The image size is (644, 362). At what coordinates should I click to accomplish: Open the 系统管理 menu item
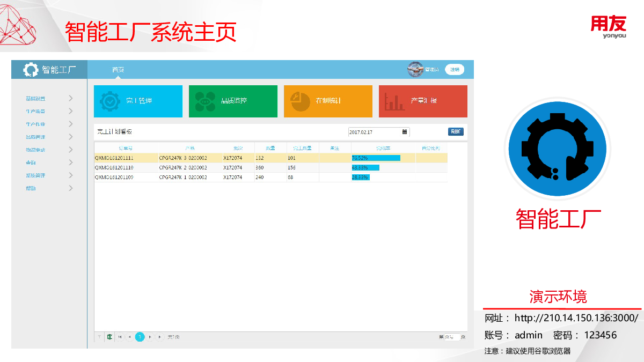[x=35, y=176]
